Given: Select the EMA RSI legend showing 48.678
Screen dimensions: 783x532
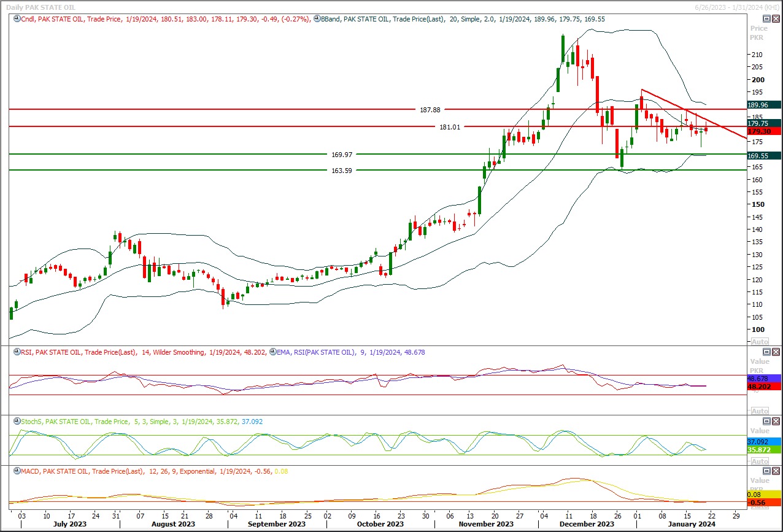Looking at the screenshot, I should tap(350, 352).
